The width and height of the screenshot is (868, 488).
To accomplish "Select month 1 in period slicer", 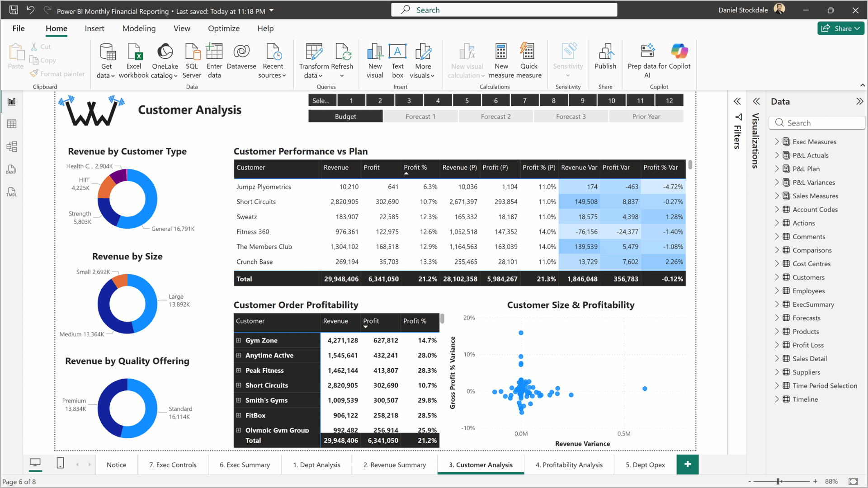I will tap(351, 100).
